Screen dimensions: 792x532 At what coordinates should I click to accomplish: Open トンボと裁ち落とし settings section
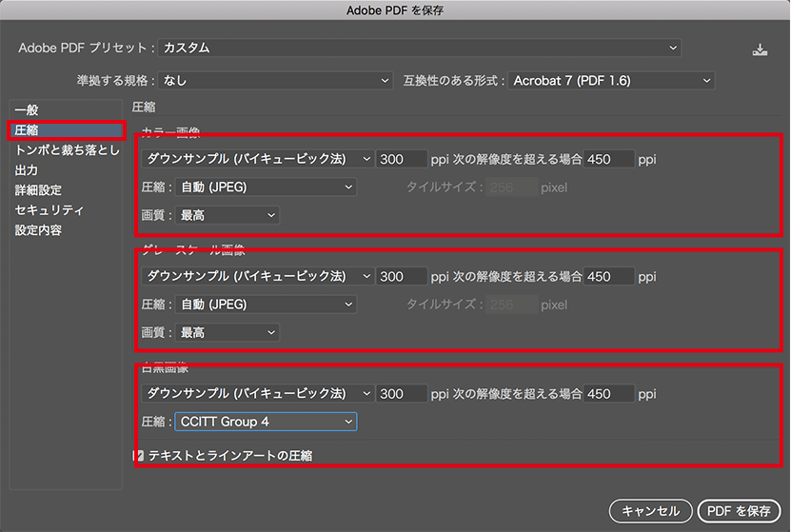(x=67, y=149)
